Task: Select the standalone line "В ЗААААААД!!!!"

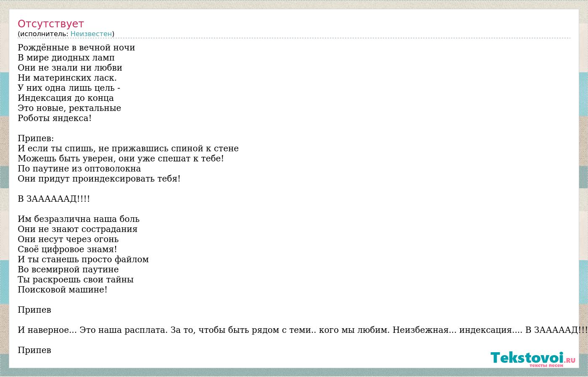Action: 54,199
